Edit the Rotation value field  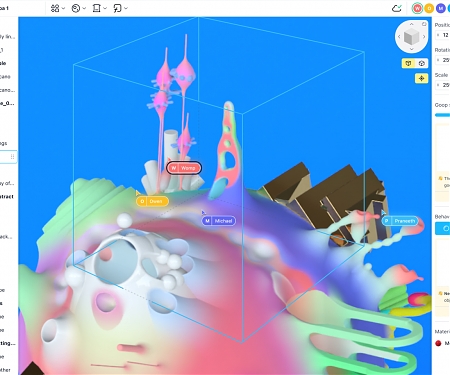pos(443,60)
